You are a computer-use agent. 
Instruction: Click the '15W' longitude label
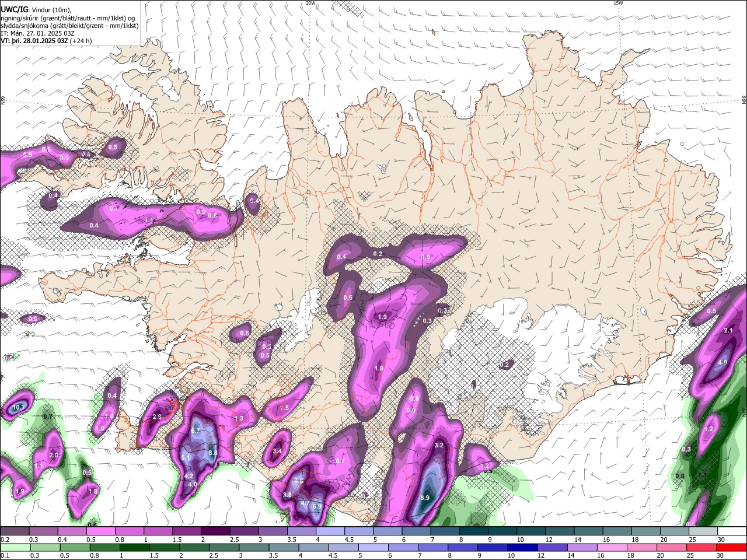pos(618,3)
